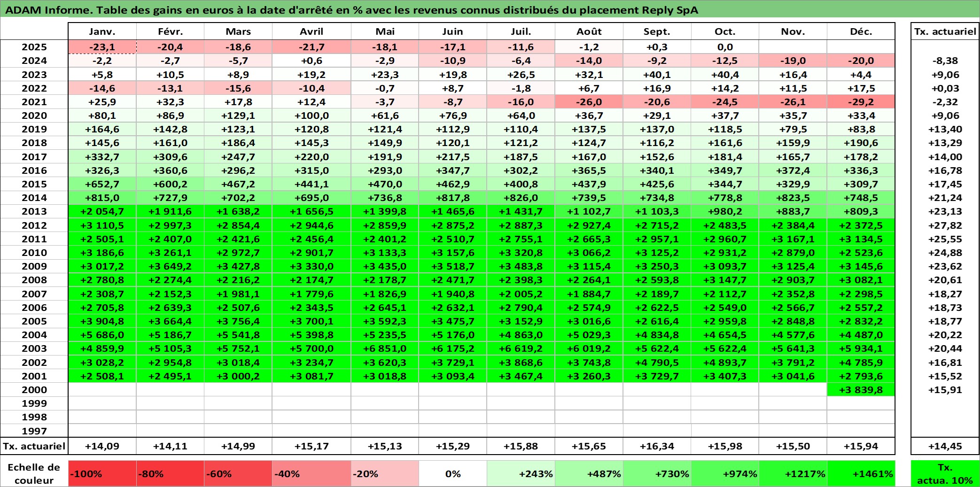Click the 0% color scale cell

453,473
